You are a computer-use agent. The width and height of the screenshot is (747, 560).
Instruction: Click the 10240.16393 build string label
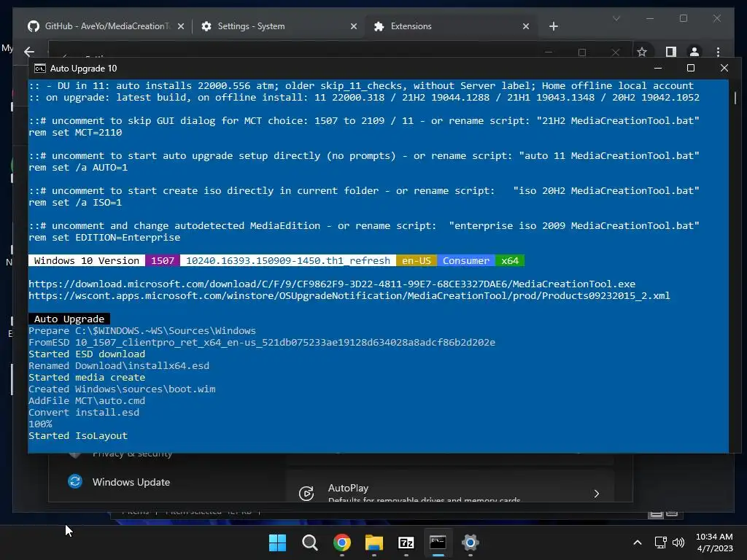pos(287,260)
